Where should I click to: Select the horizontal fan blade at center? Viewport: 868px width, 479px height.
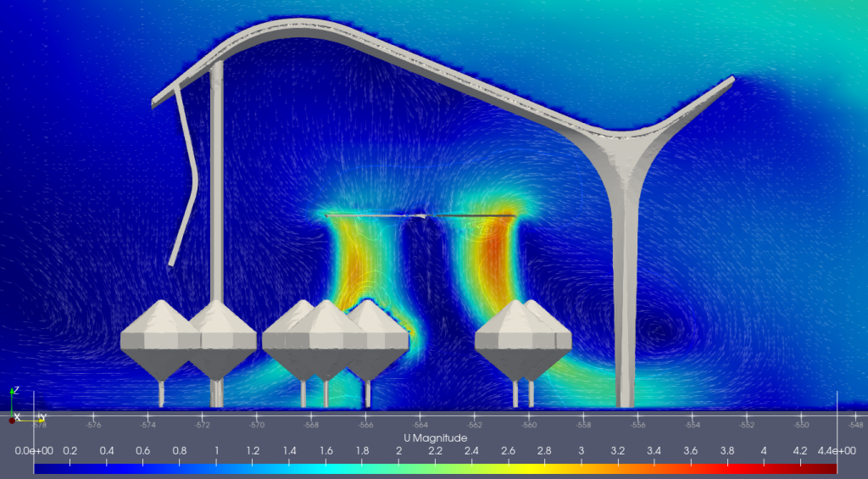420,217
